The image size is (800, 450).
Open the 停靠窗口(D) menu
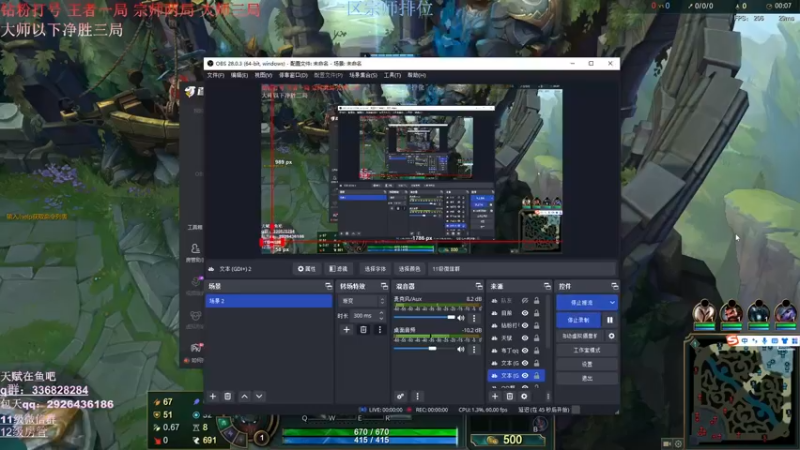pyautogui.click(x=293, y=75)
